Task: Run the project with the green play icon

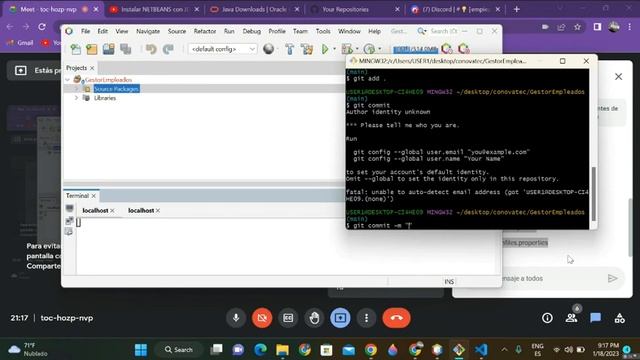Action: click(325, 49)
